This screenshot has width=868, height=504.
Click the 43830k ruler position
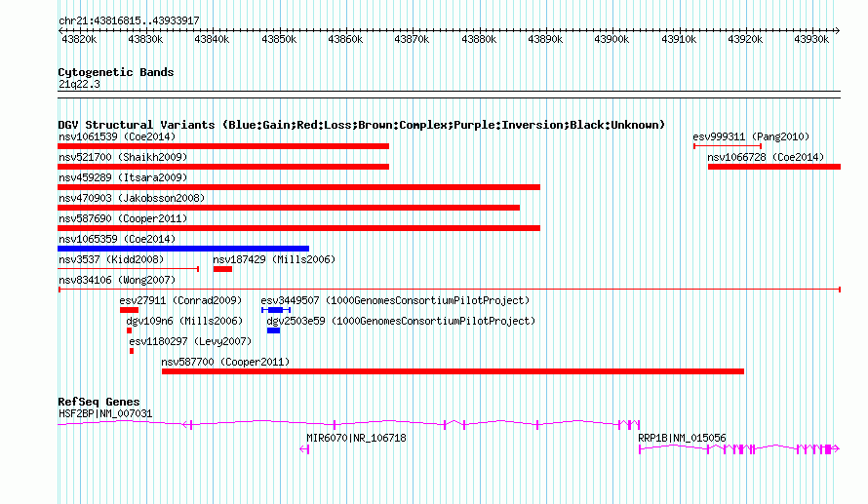[x=145, y=39]
